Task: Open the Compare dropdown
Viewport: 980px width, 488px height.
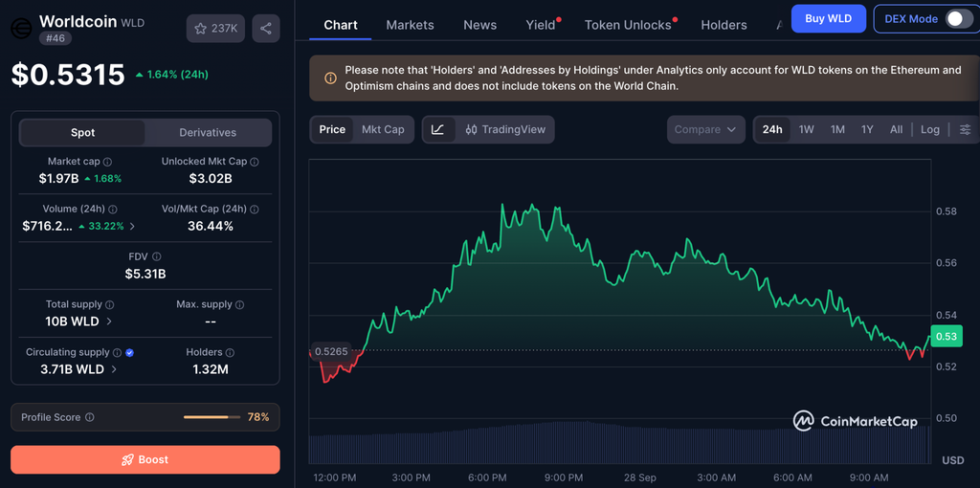Action: [706, 129]
